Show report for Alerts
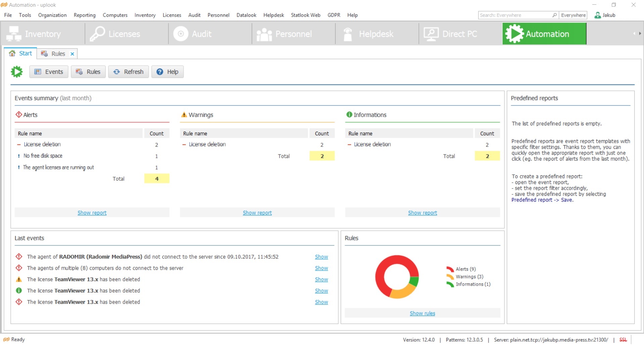 (x=92, y=213)
